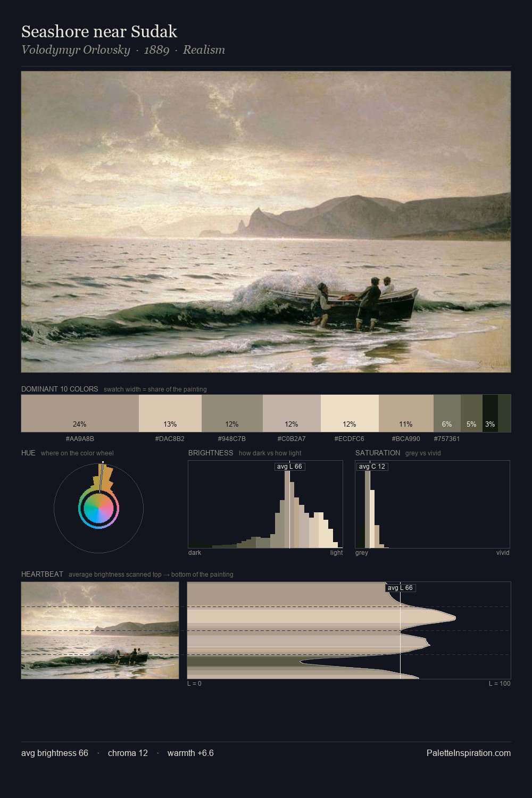
Task: Click the 'L = 0' axis label
Action: 194,684
